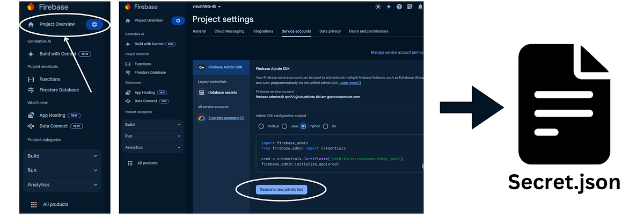This screenshot has width=644, height=215.
Task: Open the release notes icon in top bar
Action: (410, 6)
